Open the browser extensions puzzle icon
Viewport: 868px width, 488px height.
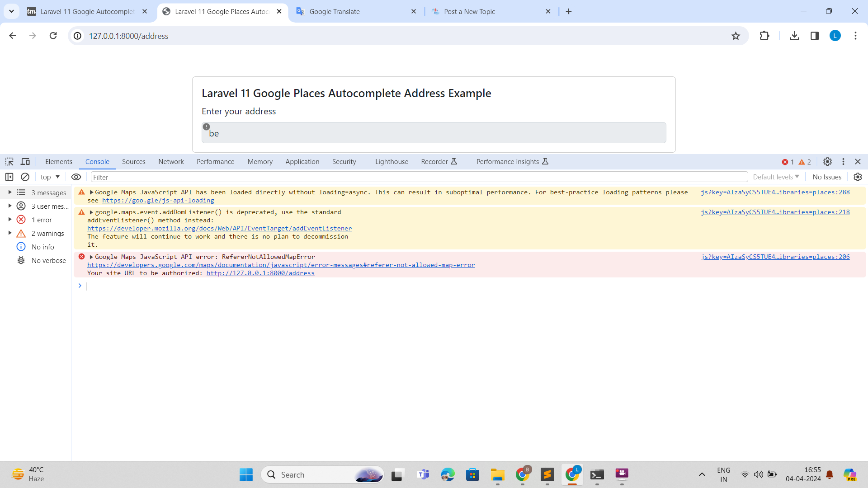764,36
